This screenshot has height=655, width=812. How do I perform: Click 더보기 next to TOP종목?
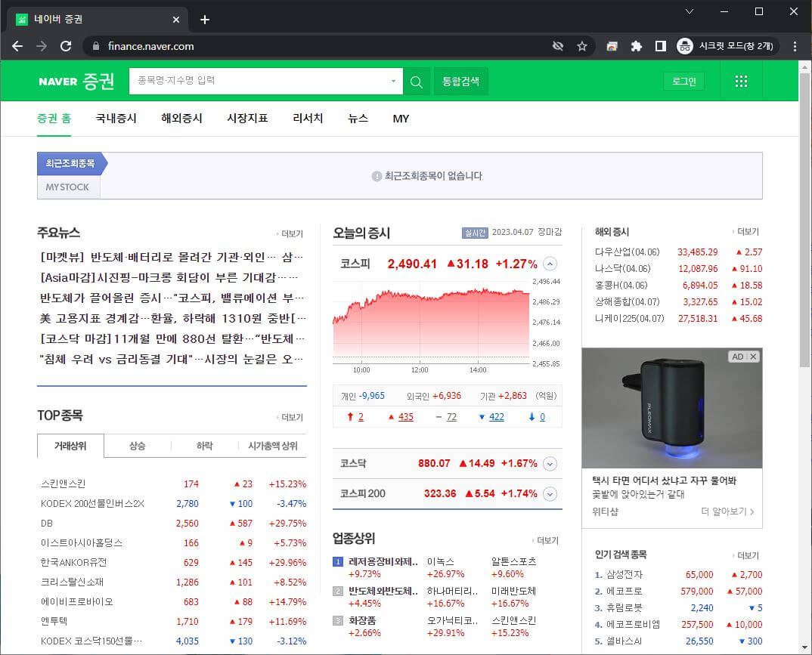tap(290, 418)
